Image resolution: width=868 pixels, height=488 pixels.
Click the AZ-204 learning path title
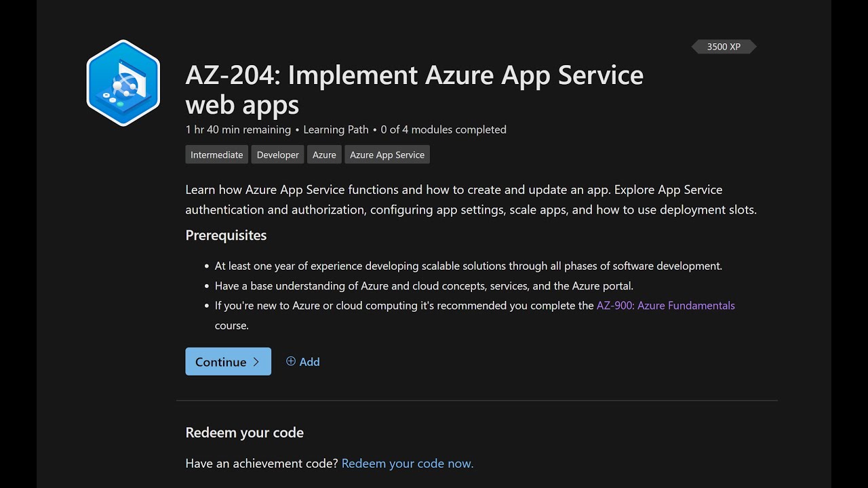tap(414, 89)
